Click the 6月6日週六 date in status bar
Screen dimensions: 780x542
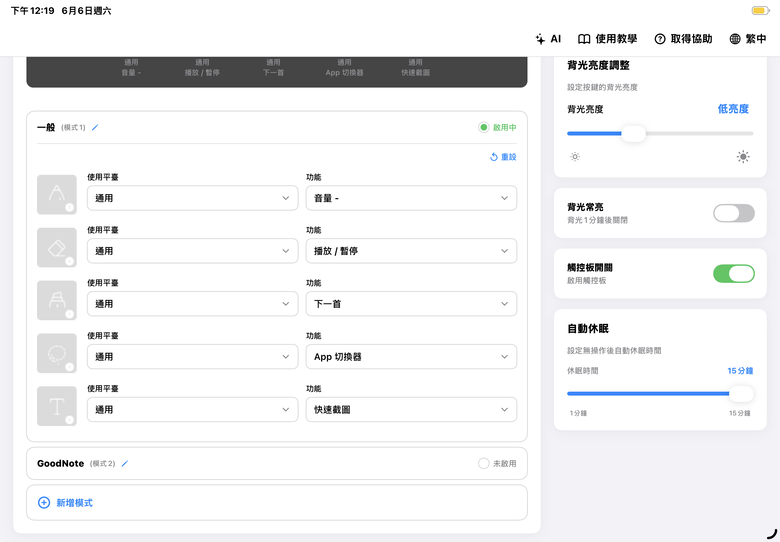coord(87,11)
